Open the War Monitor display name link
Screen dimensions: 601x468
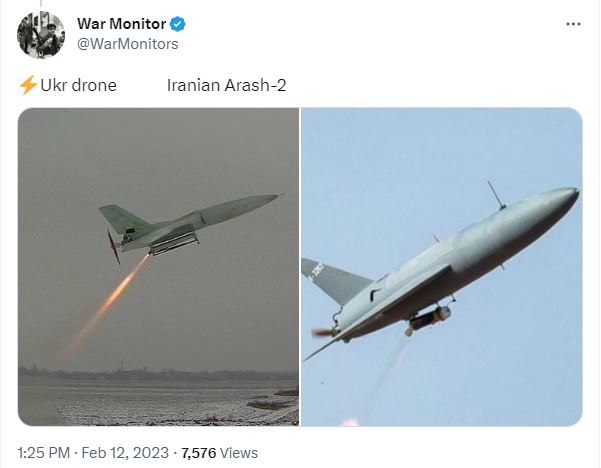(122, 24)
